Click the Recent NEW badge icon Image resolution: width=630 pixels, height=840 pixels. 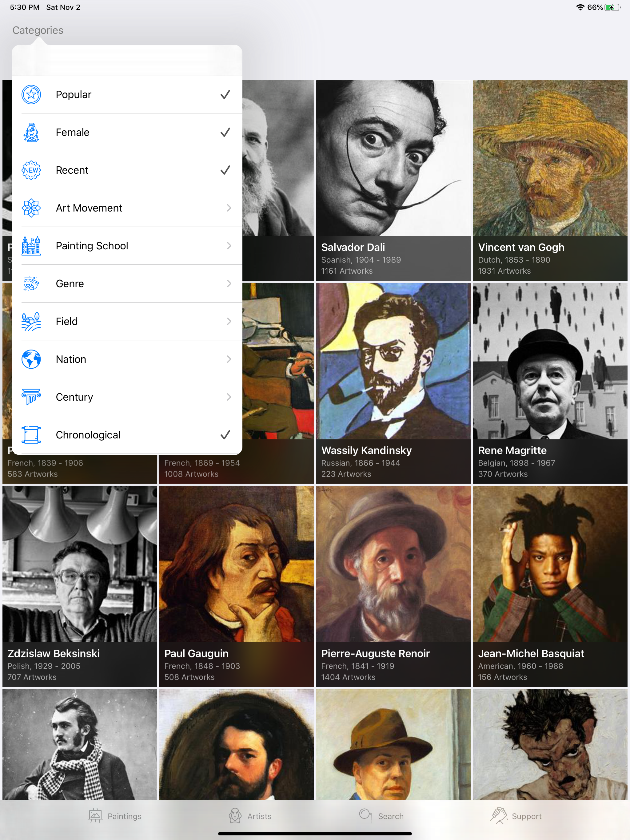(x=31, y=170)
